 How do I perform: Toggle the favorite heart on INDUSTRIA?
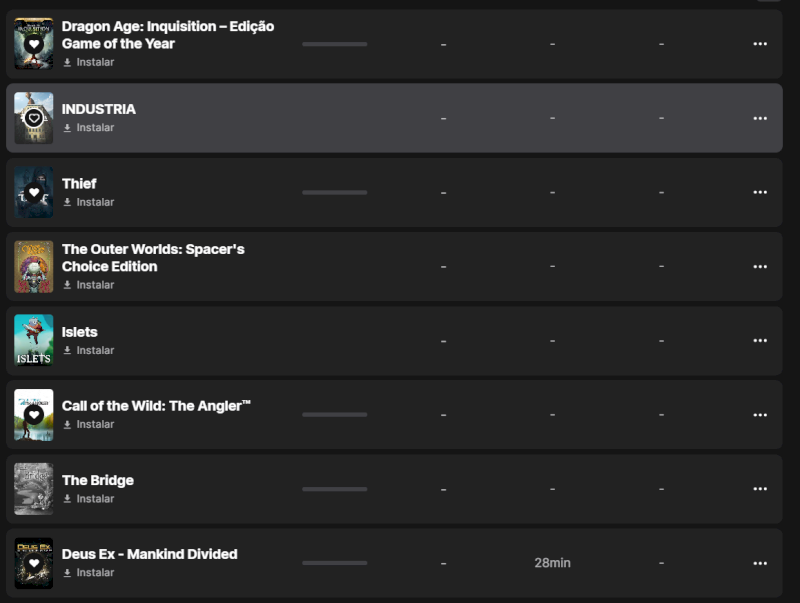tap(34, 118)
